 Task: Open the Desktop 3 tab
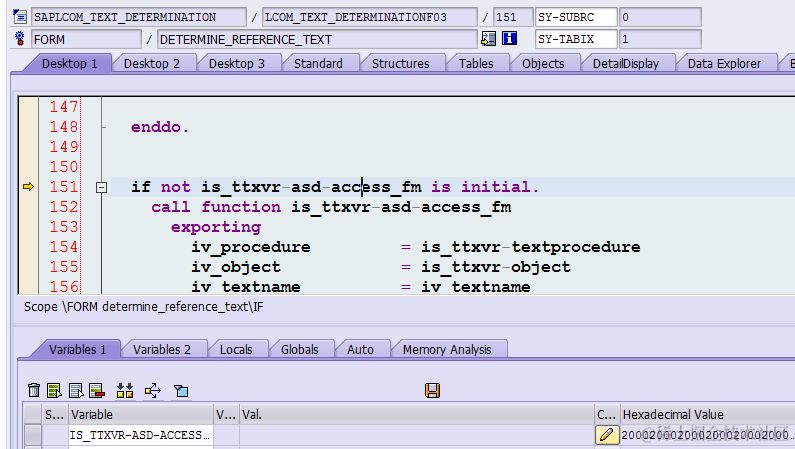coord(237,63)
